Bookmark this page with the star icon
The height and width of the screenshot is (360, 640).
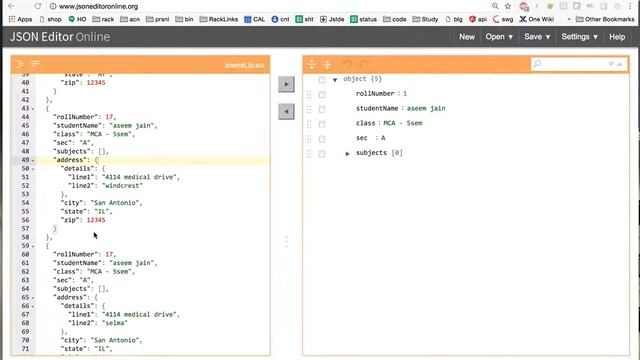(x=508, y=6)
